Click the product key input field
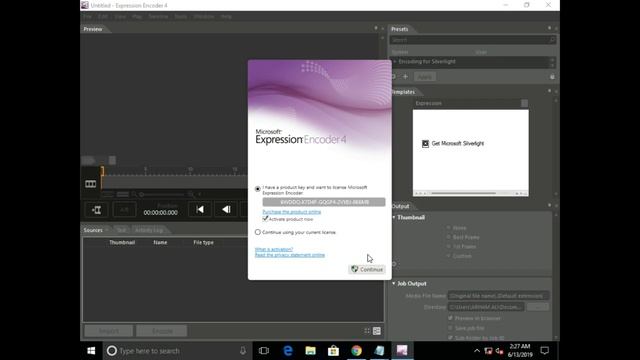This screenshot has width=640, height=360. click(324, 202)
